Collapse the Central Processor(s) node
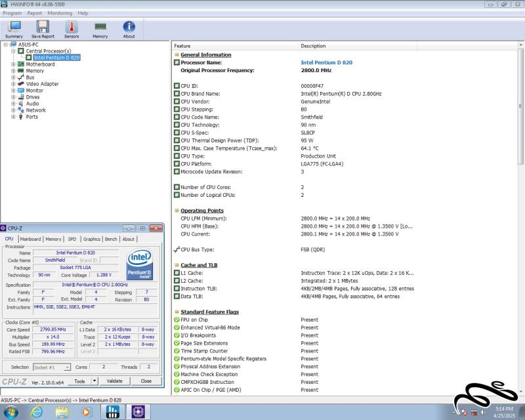525x420 pixels. [x=13, y=51]
